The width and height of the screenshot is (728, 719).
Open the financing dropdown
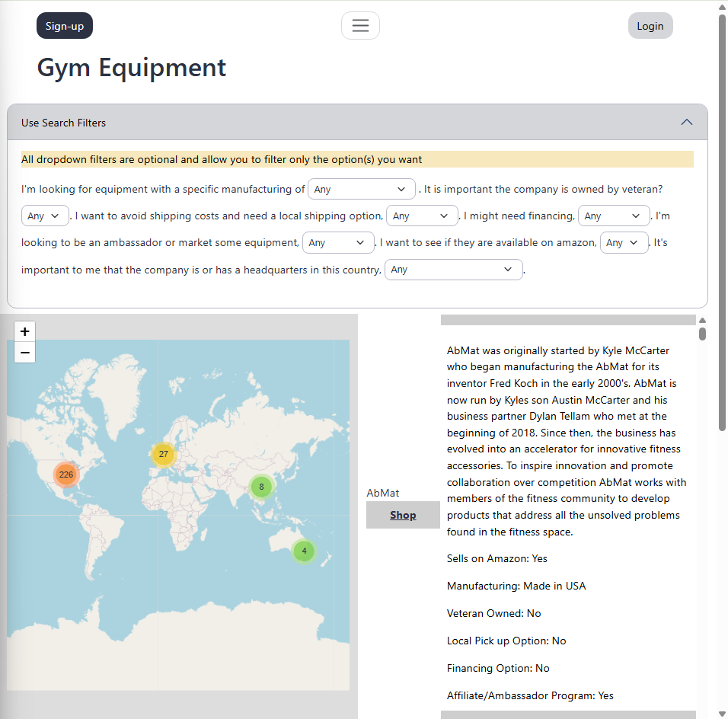click(613, 216)
